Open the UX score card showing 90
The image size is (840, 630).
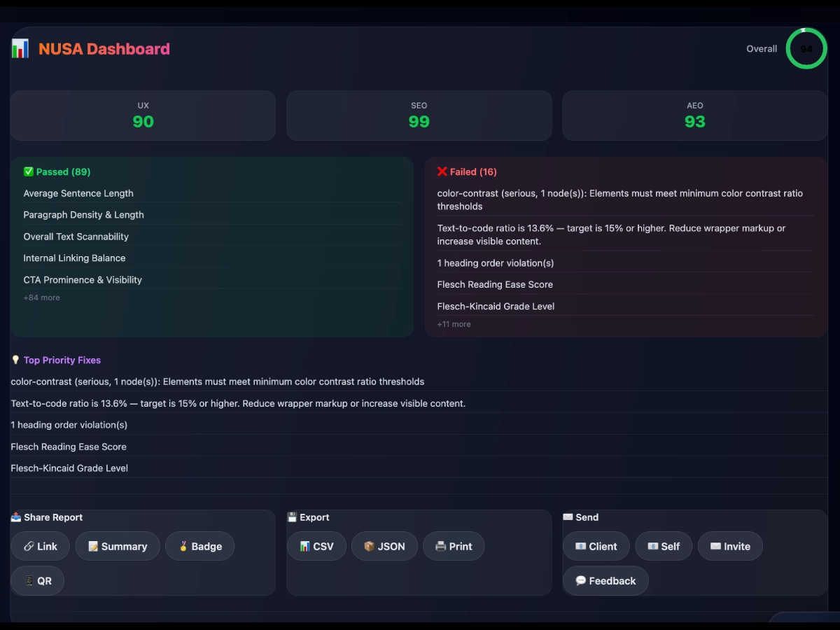[143, 115]
